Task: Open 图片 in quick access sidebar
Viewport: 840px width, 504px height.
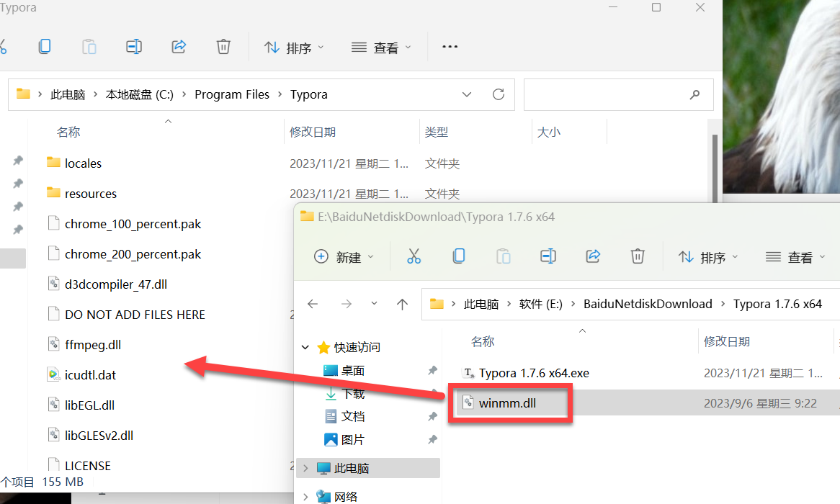Action: coord(353,440)
